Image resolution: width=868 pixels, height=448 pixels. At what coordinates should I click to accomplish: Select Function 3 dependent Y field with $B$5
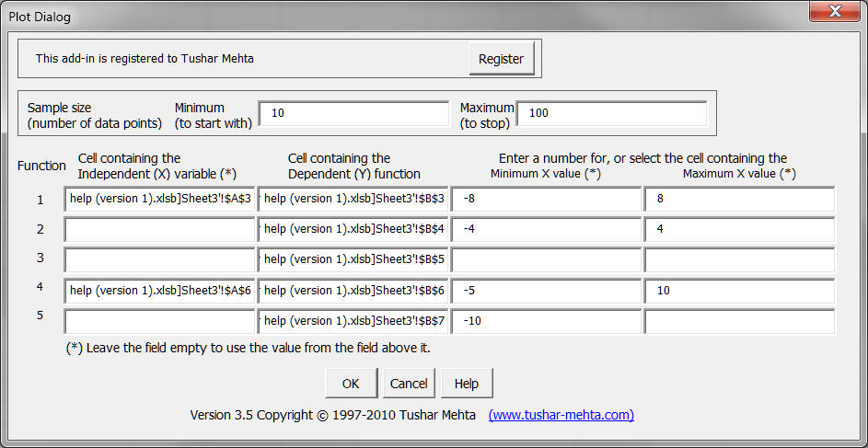point(353,260)
